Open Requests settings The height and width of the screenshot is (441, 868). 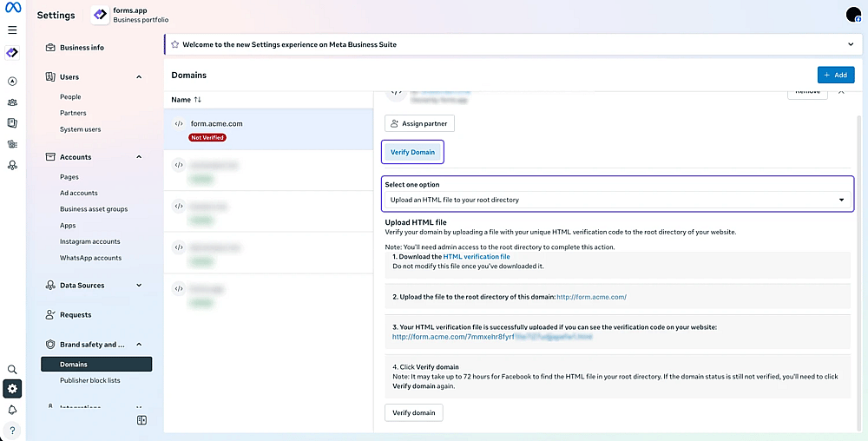coord(76,315)
